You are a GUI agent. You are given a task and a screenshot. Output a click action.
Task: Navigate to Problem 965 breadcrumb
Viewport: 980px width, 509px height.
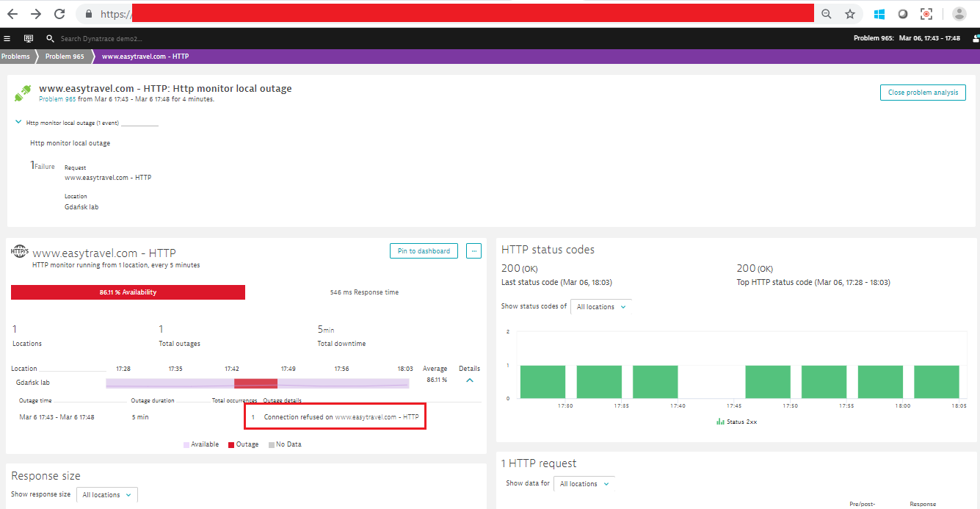pos(65,57)
